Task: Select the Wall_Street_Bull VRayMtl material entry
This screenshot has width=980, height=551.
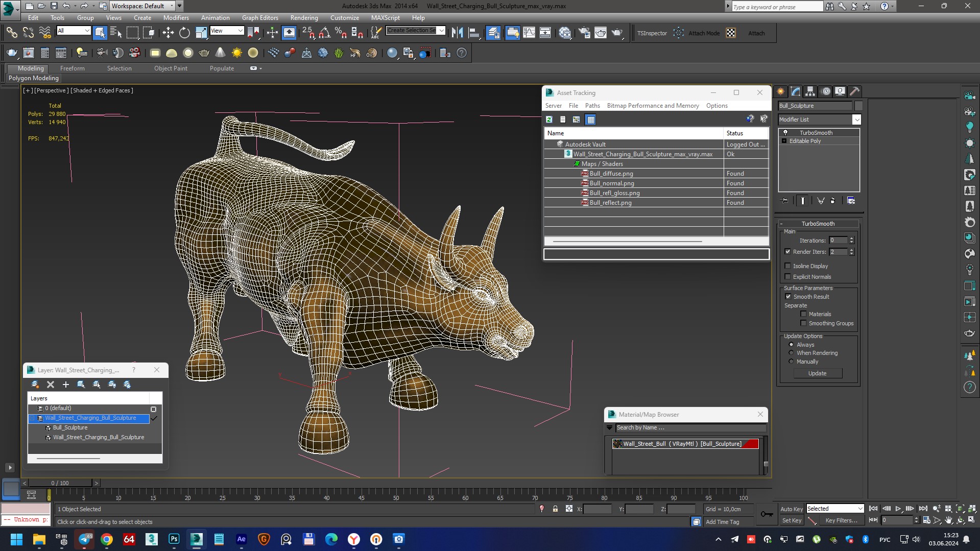Action: 685,444
